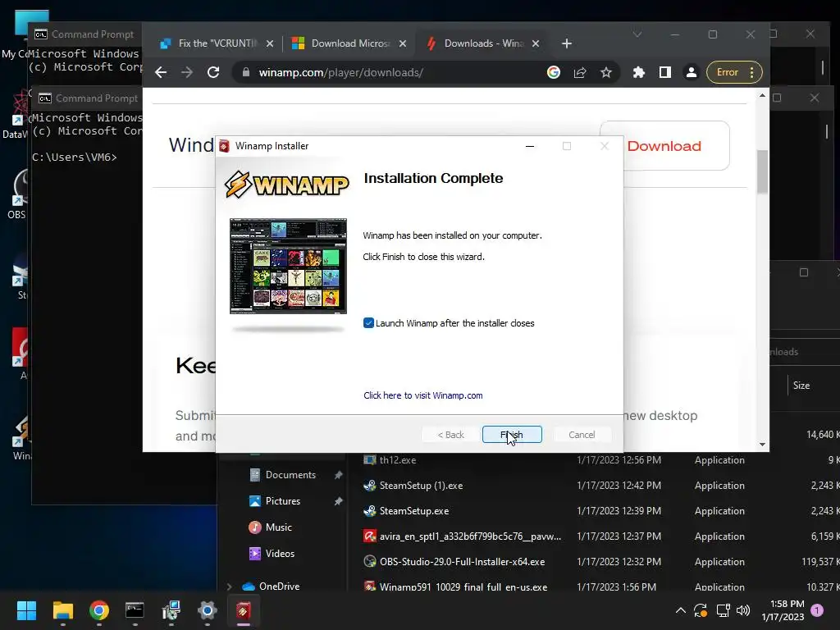Open Command Prompt from taskbar
Image resolution: width=840 pixels, height=630 pixels.
click(135, 610)
